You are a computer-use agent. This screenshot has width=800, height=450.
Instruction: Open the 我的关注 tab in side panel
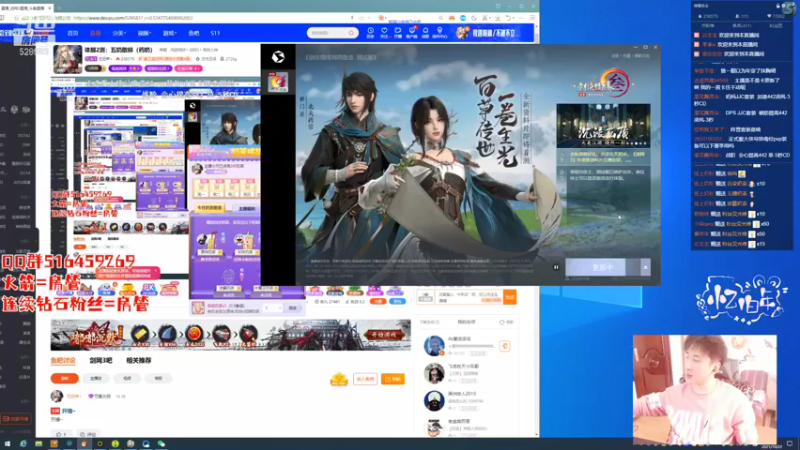(x=466, y=322)
